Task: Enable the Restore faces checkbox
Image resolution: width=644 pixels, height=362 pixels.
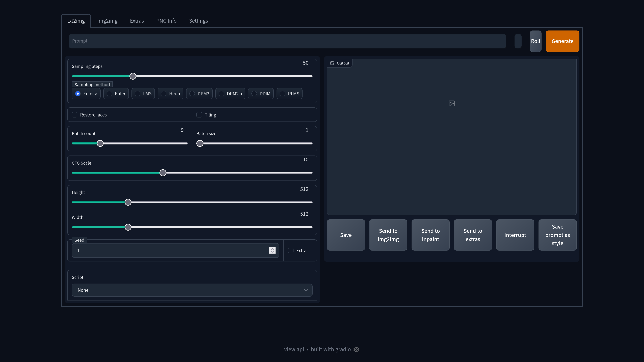Action: (x=74, y=115)
